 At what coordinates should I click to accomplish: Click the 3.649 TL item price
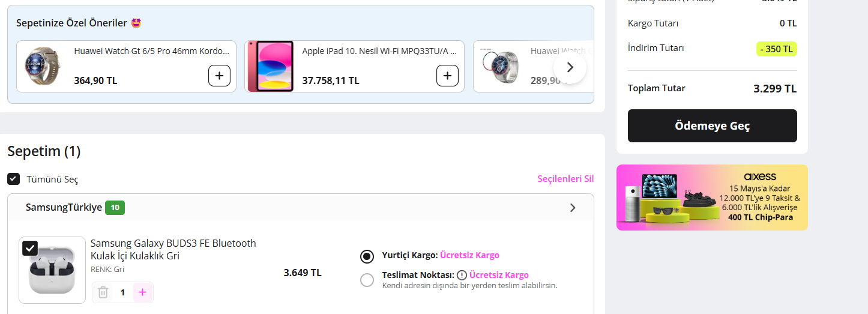click(303, 273)
